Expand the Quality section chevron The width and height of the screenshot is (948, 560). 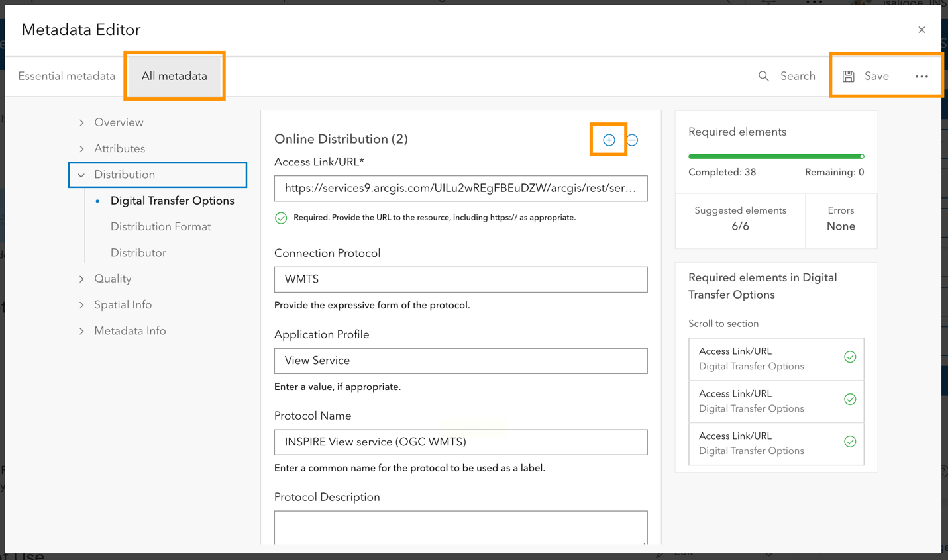click(x=81, y=279)
